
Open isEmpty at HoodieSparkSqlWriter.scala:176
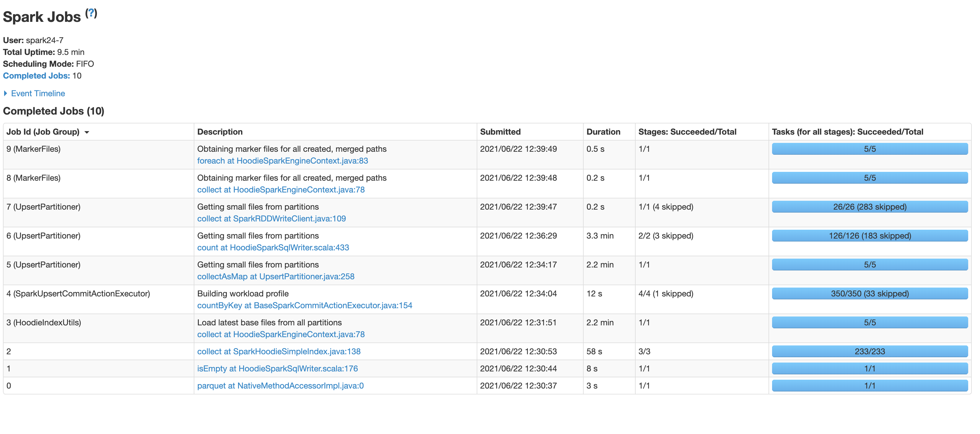(x=277, y=368)
